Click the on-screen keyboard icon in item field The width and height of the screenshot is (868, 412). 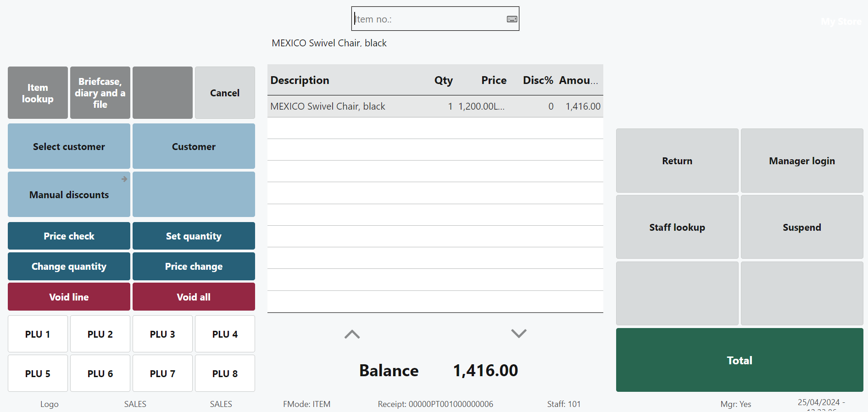[x=512, y=19]
